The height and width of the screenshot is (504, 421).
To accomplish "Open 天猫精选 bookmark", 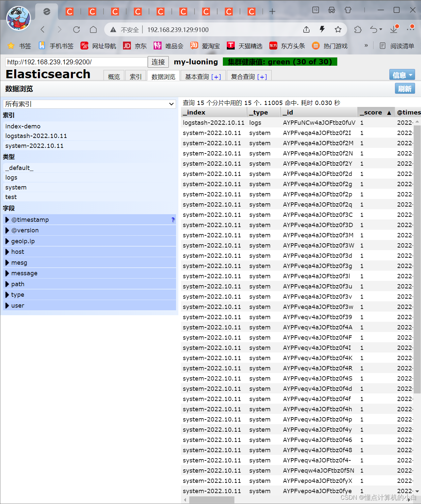I will tap(245, 46).
